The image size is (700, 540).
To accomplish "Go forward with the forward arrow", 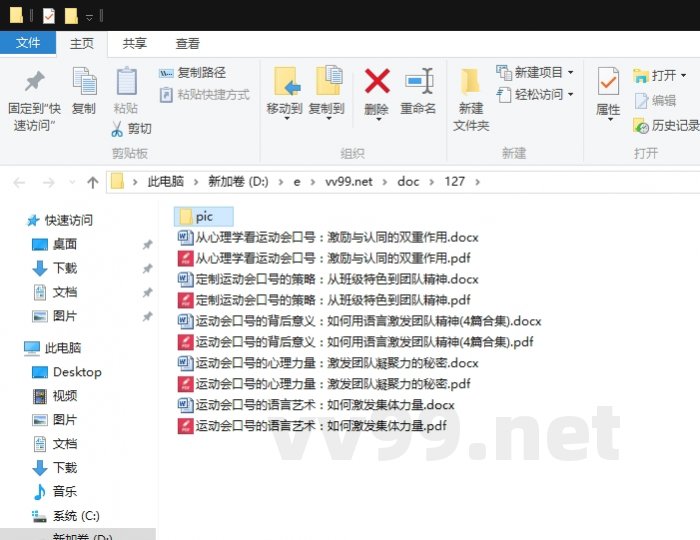I will pos(48,182).
